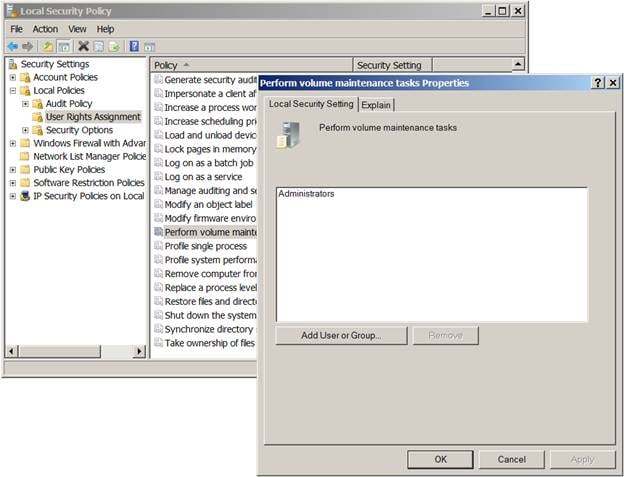
Task: Click the Software Restriction Policies folder icon
Action: tap(25, 183)
